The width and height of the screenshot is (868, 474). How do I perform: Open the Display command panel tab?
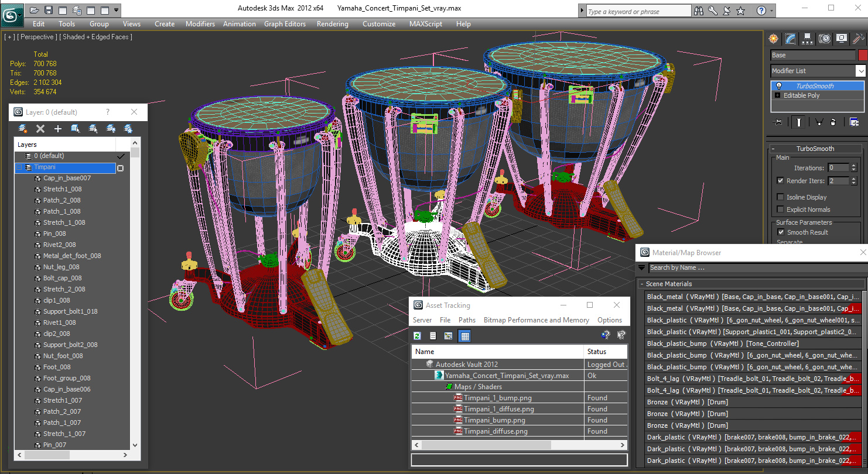[842, 39]
